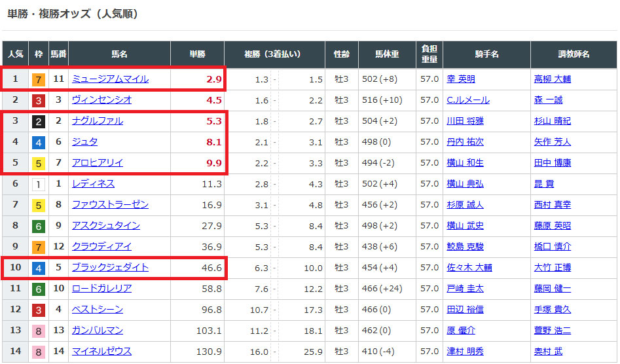
Task: Click the 人気 column header
Action: 15,55
